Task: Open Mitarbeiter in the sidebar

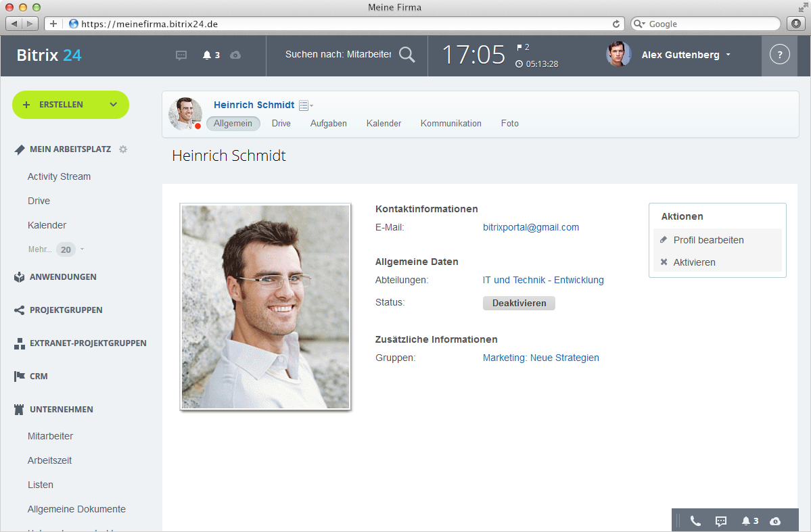Action: (x=50, y=437)
